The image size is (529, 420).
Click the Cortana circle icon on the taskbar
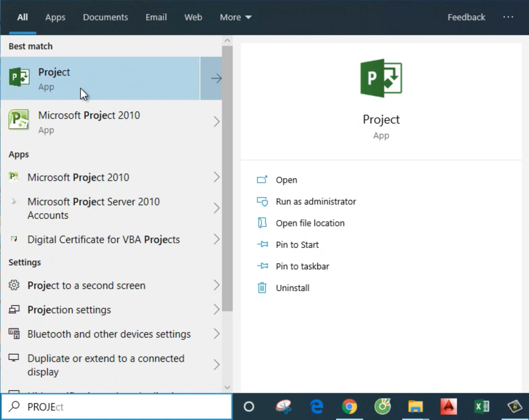[x=249, y=406]
